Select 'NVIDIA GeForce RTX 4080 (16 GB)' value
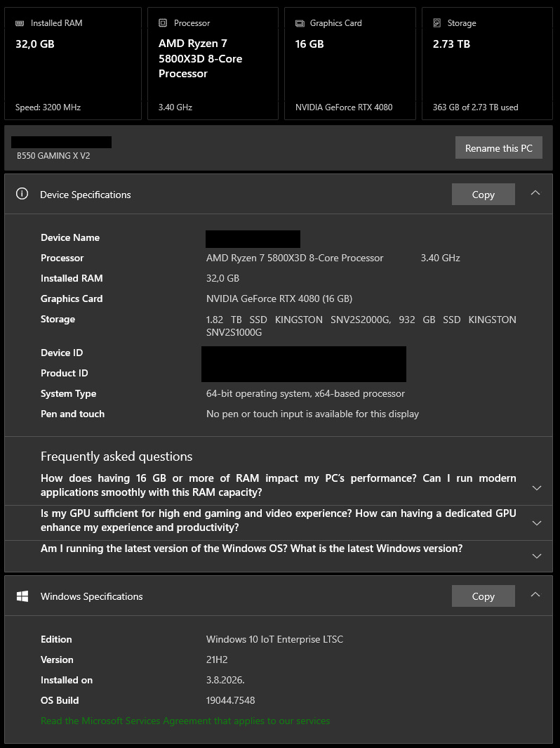 (x=279, y=298)
